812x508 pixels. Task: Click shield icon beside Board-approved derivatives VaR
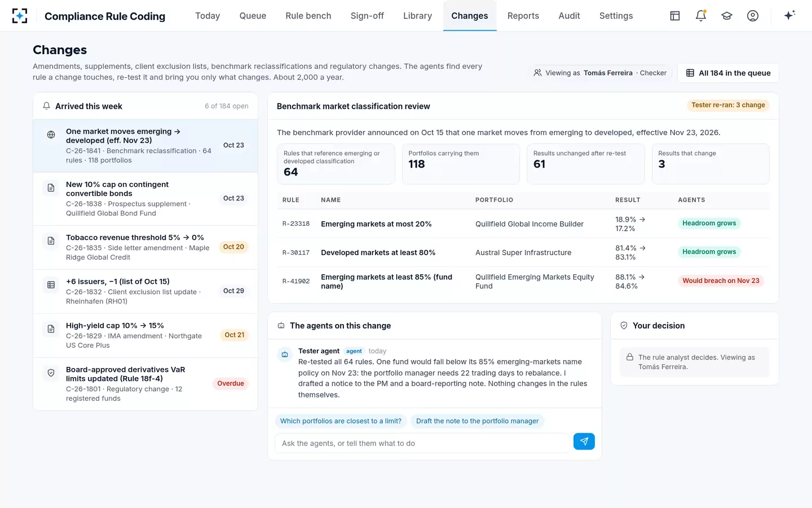(x=51, y=373)
